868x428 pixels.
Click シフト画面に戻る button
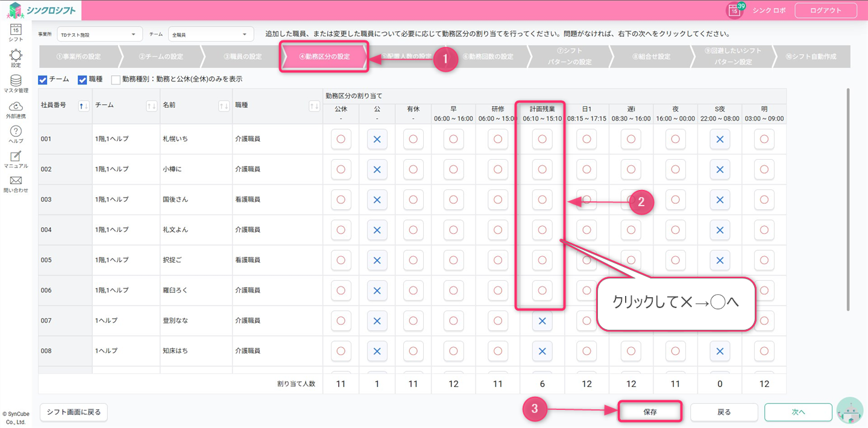(74, 412)
